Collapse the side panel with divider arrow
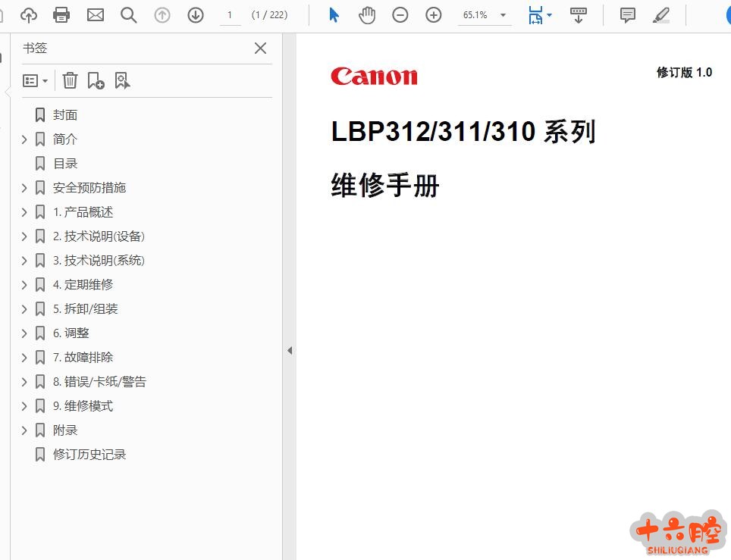 click(289, 350)
